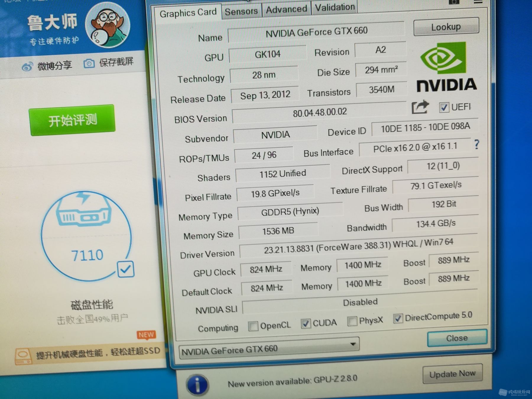Toggle the PhysX checkbox
The height and width of the screenshot is (399, 532).
(x=352, y=321)
